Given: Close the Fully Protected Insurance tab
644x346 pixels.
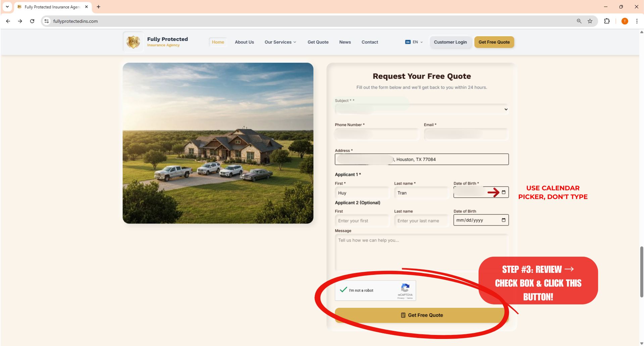Looking at the screenshot, I should (x=86, y=7).
